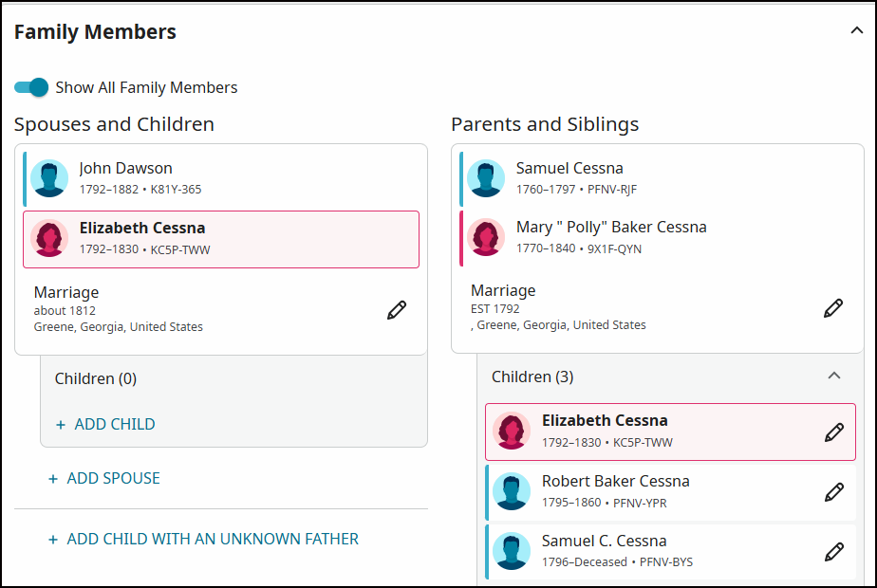This screenshot has width=877, height=588.
Task: Select highlighted Elizabeth Cessna card under spouses
Action: tap(221, 239)
